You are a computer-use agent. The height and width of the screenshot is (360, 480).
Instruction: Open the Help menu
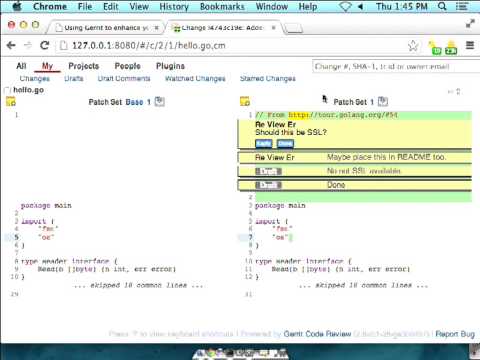pyautogui.click(x=308, y=6)
